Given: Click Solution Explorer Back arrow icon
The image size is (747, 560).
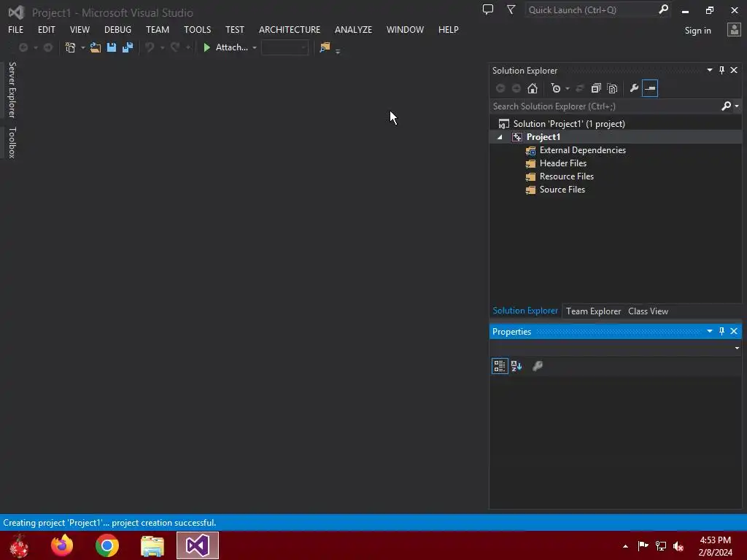Looking at the screenshot, I should click(x=500, y=88).
